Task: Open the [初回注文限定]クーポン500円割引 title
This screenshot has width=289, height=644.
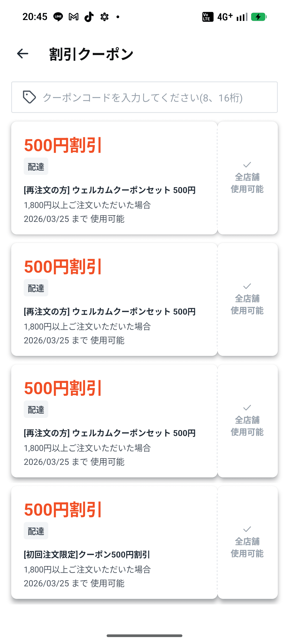Action: 87,555
